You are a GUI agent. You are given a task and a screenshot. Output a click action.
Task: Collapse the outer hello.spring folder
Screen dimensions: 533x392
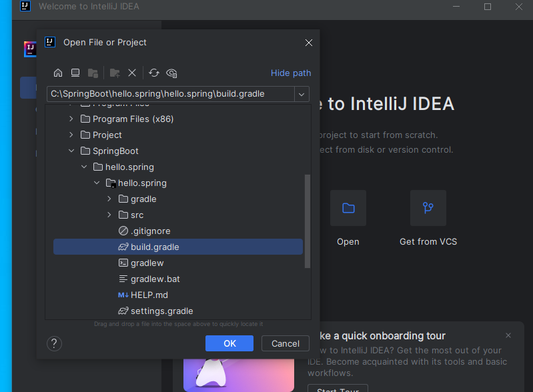[x=84, y=167]
